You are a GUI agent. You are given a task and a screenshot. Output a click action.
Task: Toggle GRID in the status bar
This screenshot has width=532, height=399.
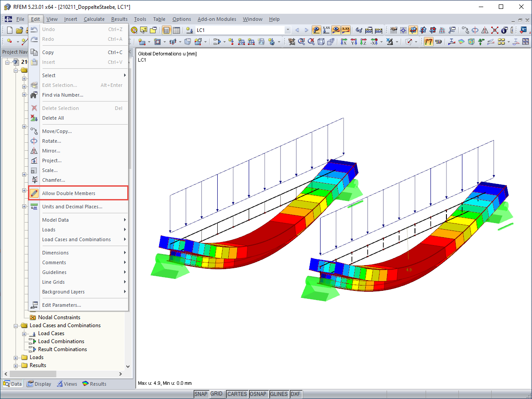(x=216, y=394)
